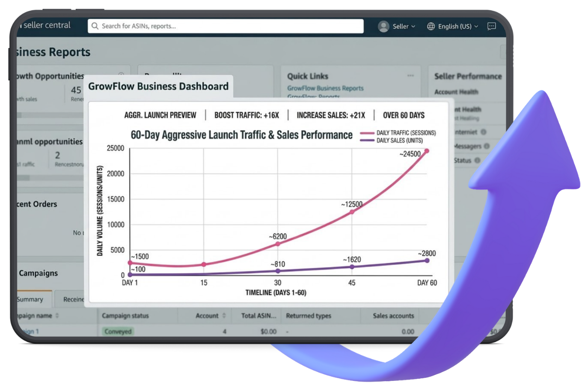Viewport: 588px width, 389px height.
Task: Open the messages chat icon
Action: tap(492, 26)
